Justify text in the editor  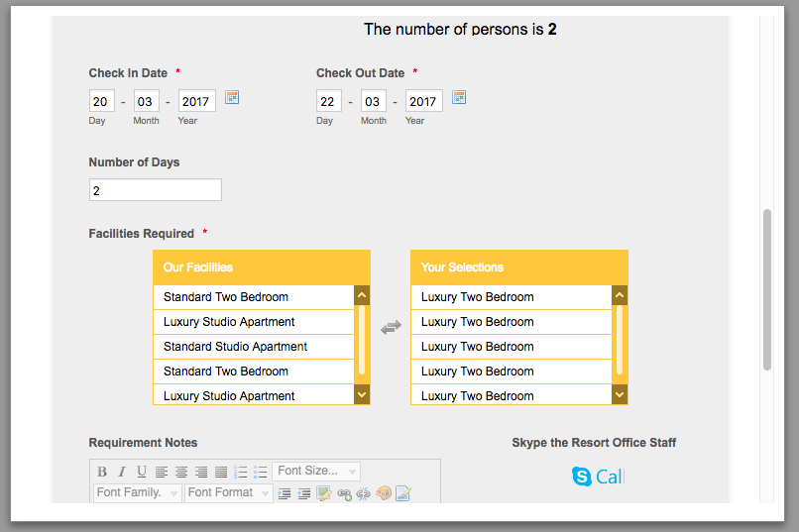(x=221, y=472)
